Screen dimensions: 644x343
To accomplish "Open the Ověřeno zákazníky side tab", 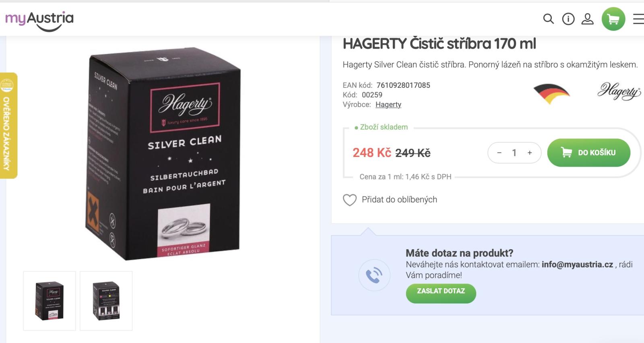I will [x=8, y=126].
